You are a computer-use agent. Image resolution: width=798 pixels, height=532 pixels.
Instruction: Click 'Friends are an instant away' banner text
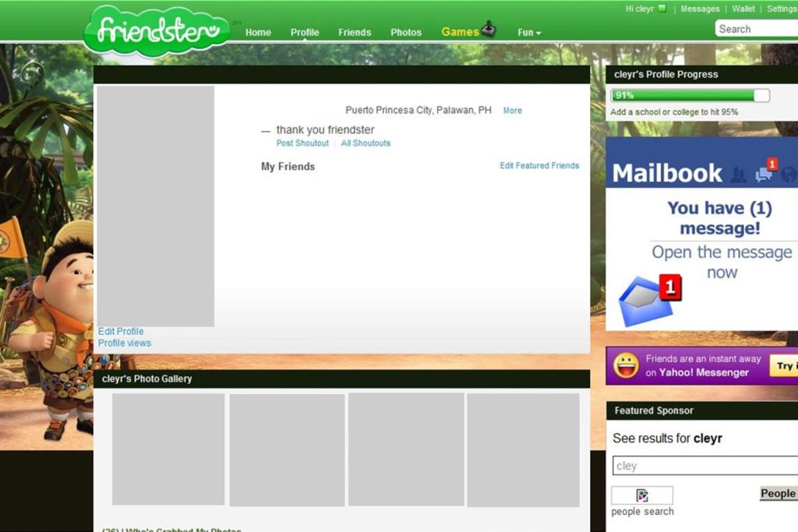pos(704,358)
